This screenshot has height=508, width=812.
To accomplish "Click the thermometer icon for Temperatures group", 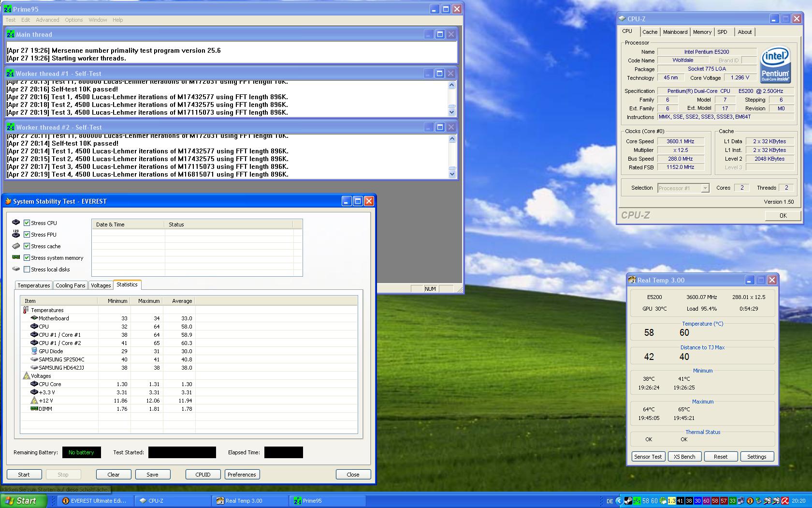I will click(26, 310).
